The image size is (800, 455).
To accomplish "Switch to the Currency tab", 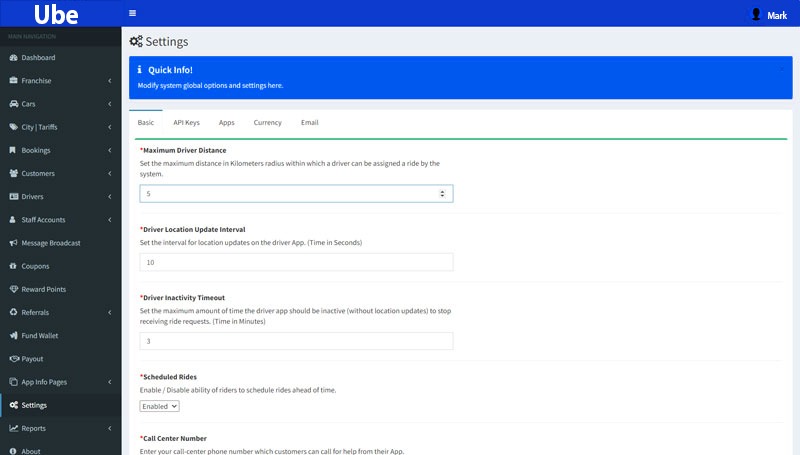I will click(267, 122).
